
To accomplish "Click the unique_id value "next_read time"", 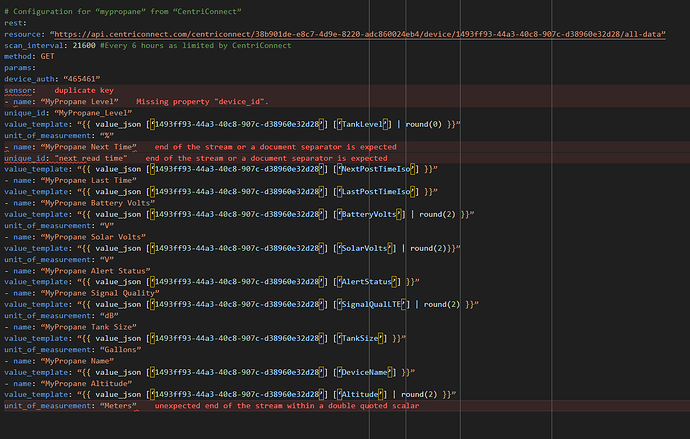I will coord(91,158).
